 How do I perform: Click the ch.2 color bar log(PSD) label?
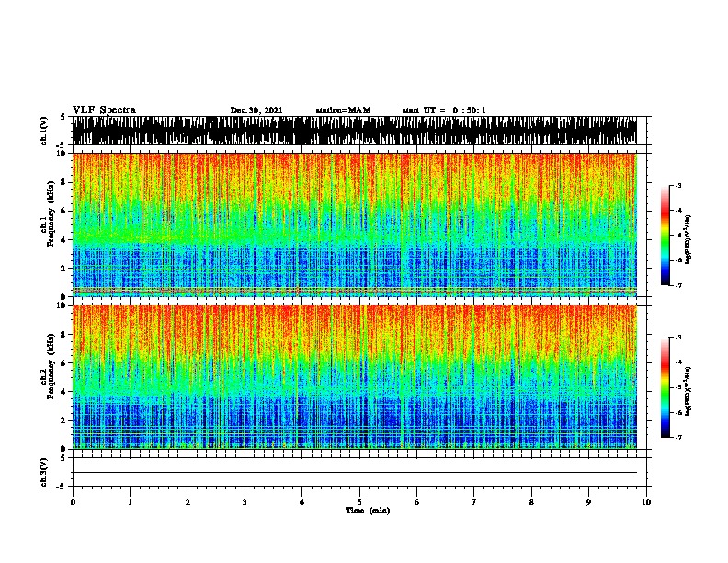688,391
